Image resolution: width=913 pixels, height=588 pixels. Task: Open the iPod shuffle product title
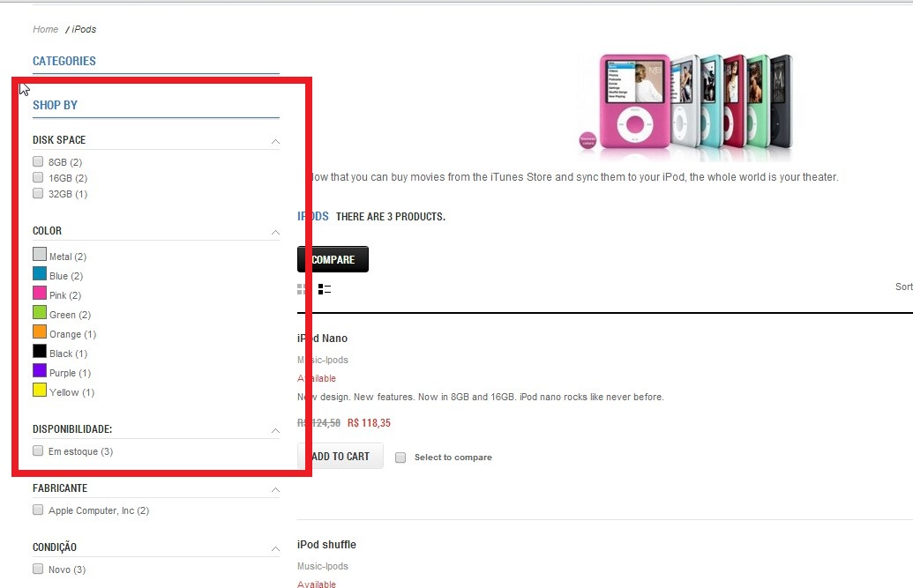click(x=326, y=544)
